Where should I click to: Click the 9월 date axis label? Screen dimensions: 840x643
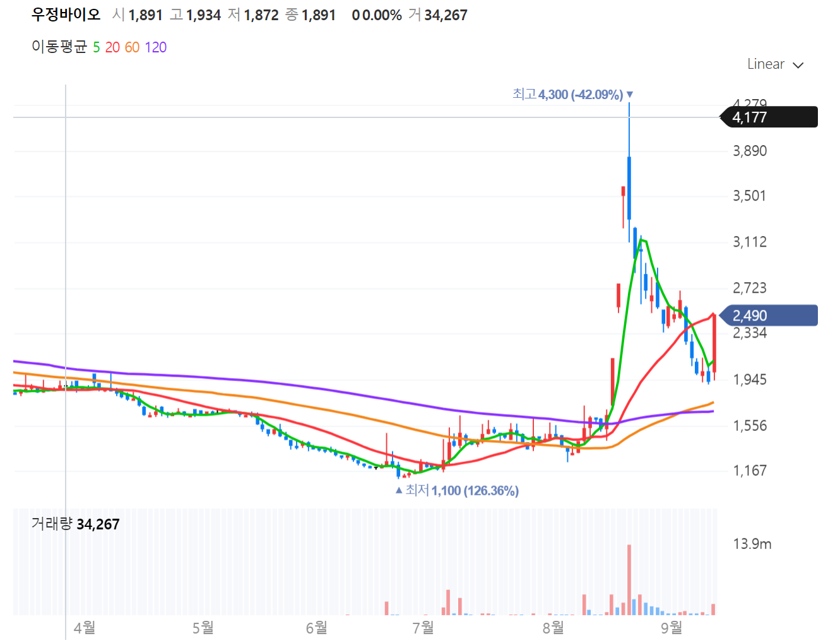(x=672, y=627)
